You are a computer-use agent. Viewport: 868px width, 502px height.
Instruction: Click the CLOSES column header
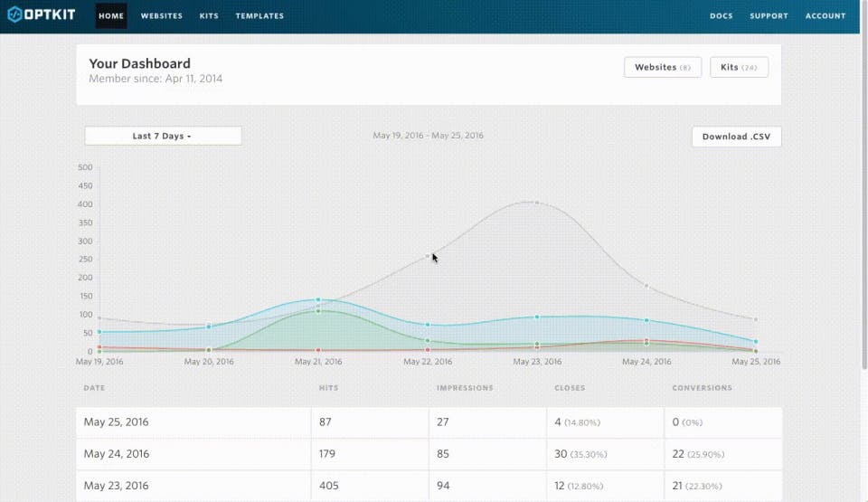570,388
